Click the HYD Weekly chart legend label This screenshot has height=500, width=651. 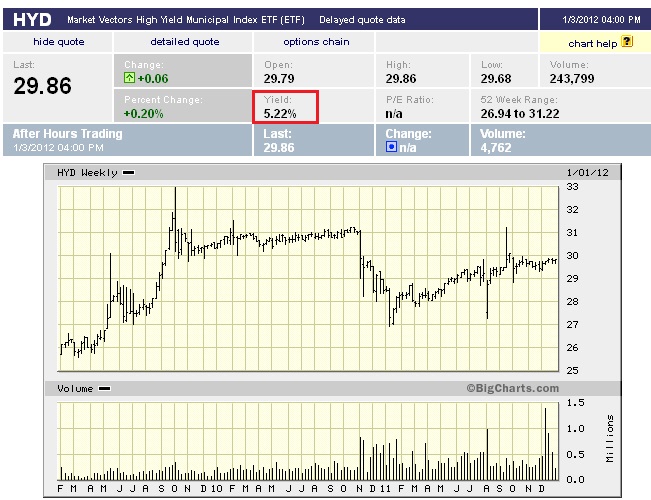click(x=87, y=172)
